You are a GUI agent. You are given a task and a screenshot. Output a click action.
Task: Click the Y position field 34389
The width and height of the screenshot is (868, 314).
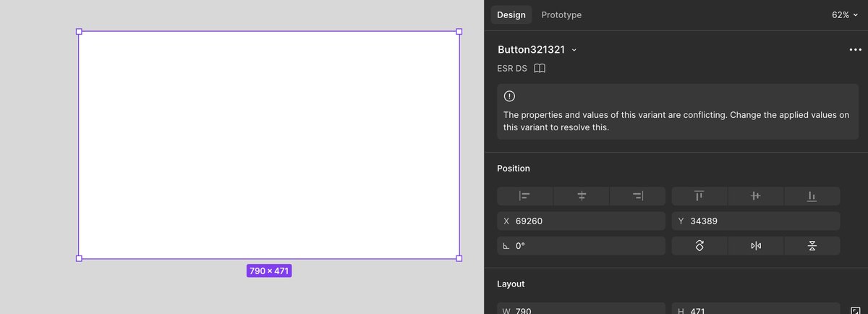(756, 221)
